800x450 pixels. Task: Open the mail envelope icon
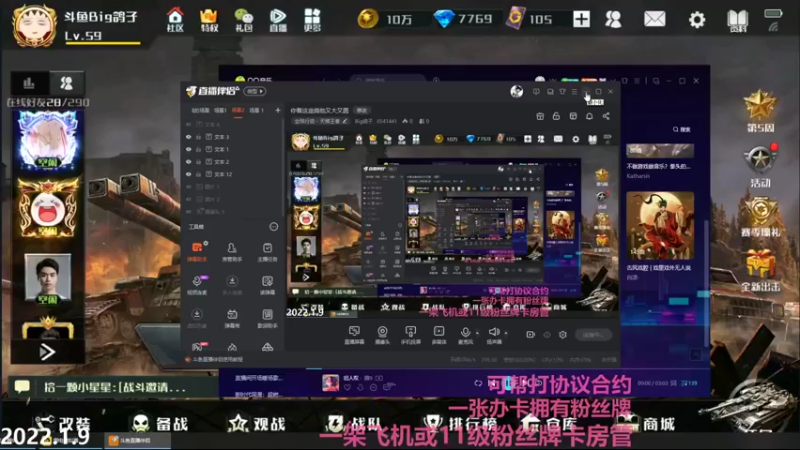click(x=655, y=19)
